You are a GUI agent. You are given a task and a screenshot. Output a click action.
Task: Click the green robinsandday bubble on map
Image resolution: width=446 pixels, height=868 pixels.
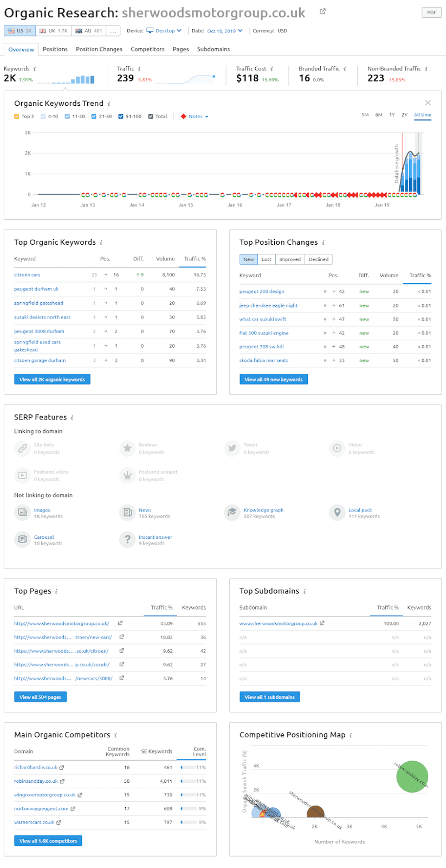(x=412, y=776)
